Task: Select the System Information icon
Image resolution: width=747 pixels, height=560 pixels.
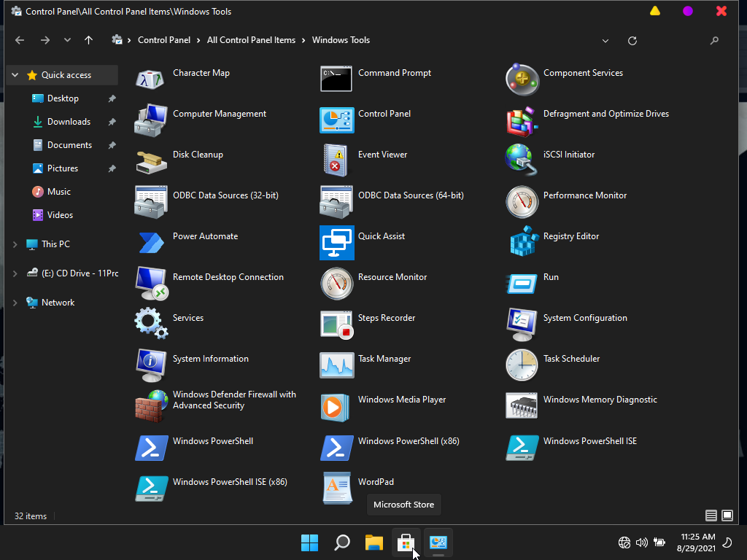Action: click(x=150, y=366)
